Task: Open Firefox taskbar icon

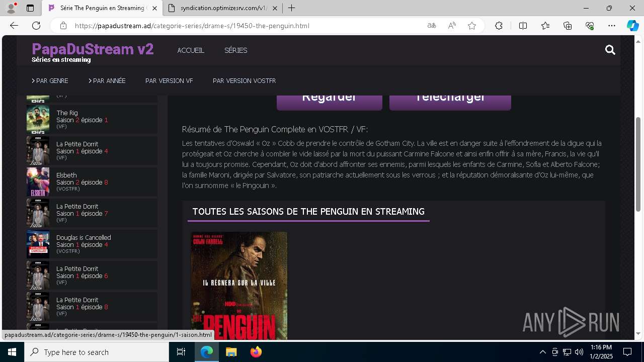Action: pos(256,352)
